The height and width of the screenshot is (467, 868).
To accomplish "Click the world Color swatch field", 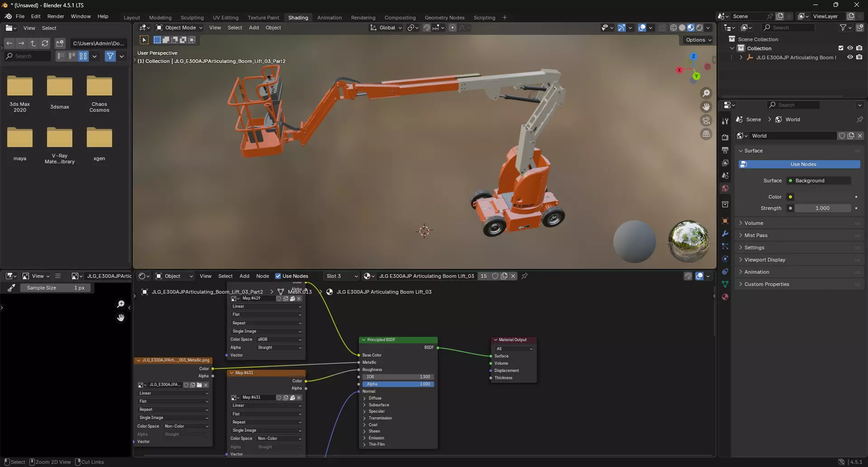I will [823, 197].
